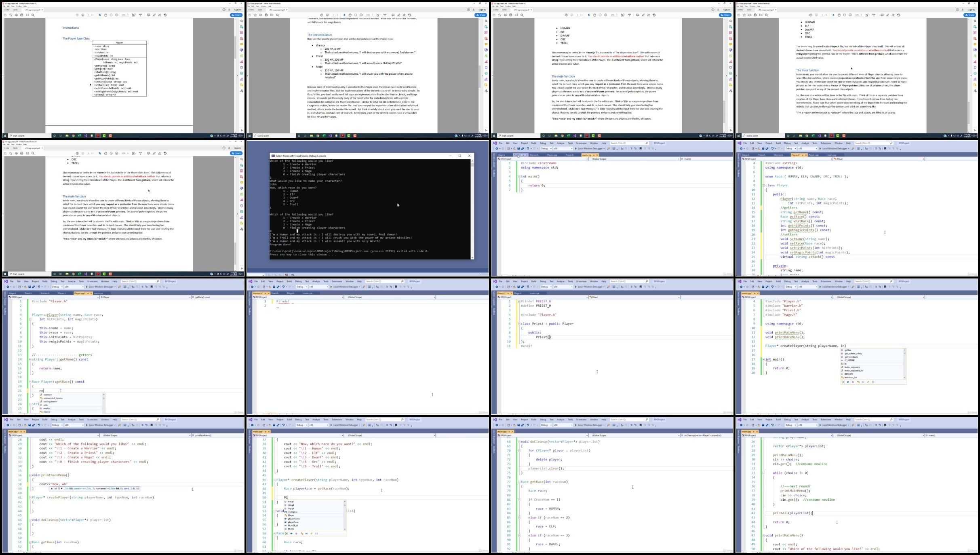Click the bookmark star in Instructions PDF window
The height and width of the screenshot is (555, 980).
11,15
